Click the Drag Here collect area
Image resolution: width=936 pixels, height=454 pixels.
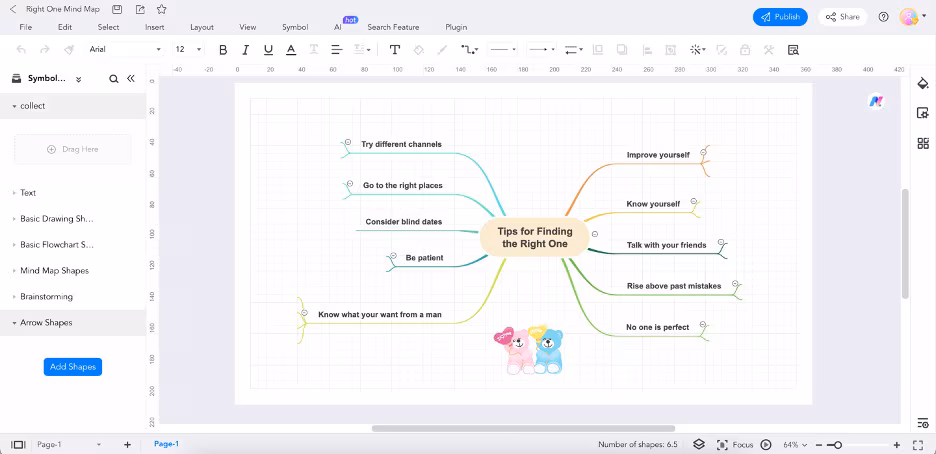click(x=73, y=149)
